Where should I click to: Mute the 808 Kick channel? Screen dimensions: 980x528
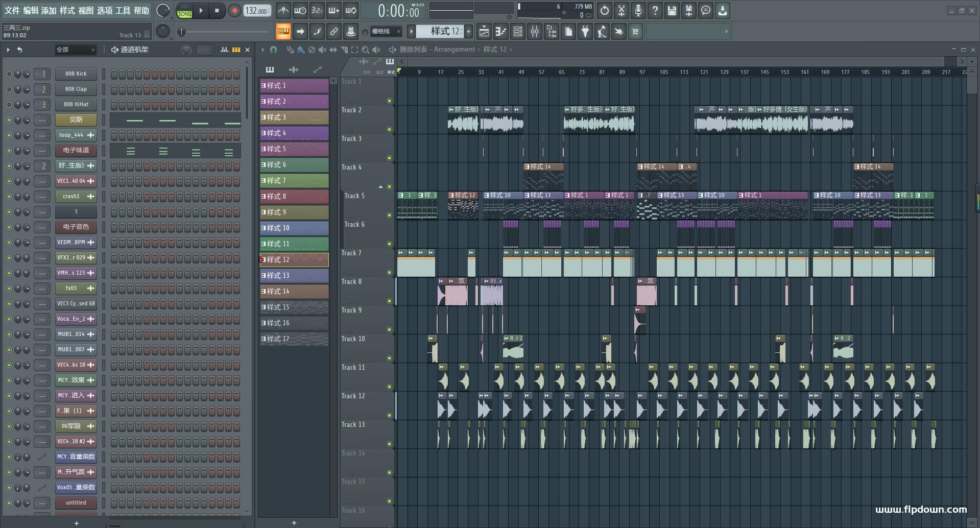pyautogui.click(x=9, y=74)
